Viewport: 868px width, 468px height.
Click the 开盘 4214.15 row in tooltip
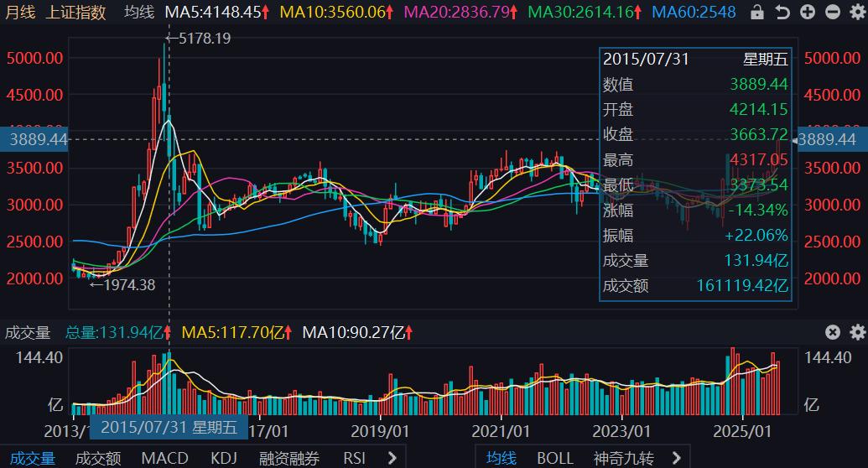point(695,109)
